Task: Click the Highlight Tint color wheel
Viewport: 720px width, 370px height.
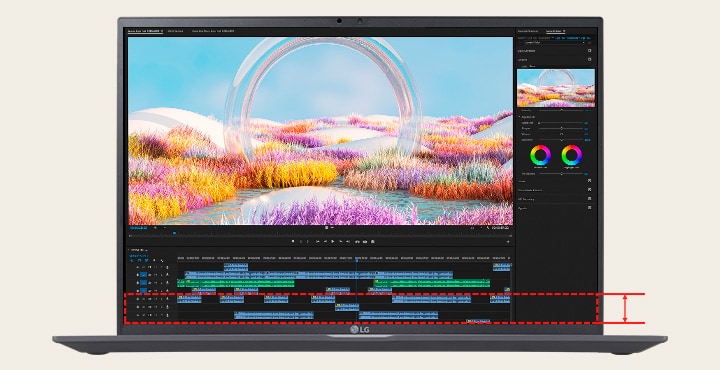Action: 572,155
